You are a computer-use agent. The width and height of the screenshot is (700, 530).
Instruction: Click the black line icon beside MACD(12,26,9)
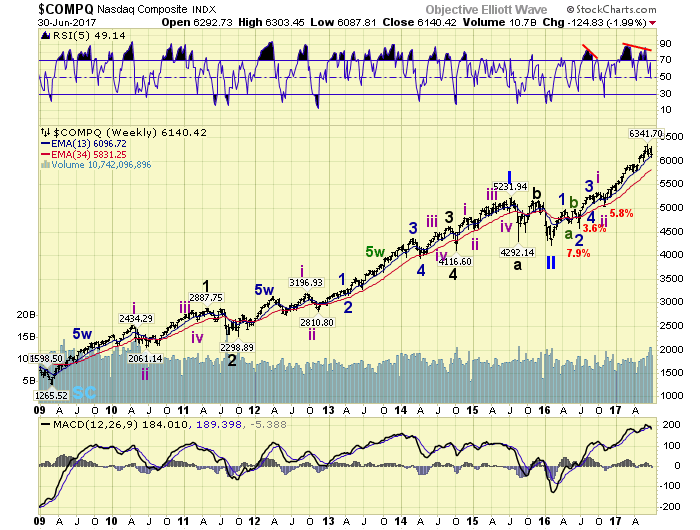(x=46, y=424)
